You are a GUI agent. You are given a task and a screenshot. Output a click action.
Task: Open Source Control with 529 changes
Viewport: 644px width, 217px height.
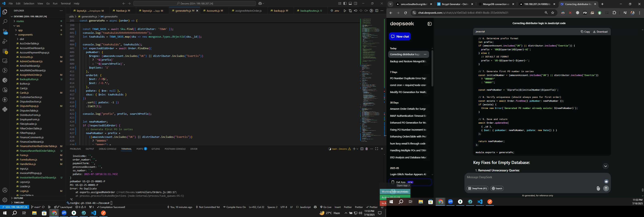tap(5, 32)
